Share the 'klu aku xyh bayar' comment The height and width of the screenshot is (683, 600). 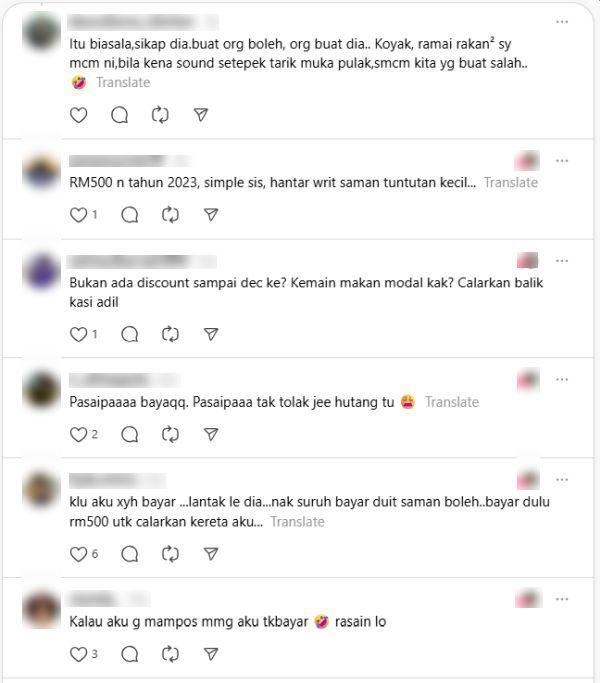211,554
